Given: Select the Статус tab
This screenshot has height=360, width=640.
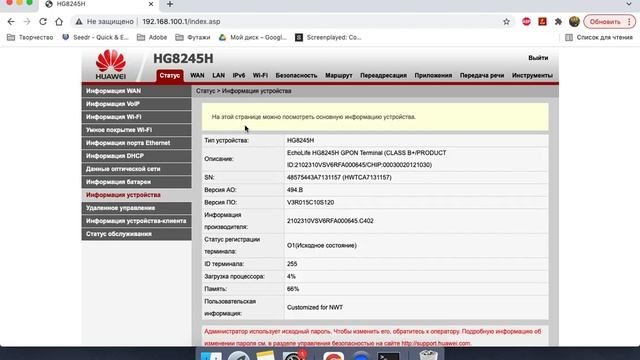Looking at the screenshot, I should coord(170,76).
